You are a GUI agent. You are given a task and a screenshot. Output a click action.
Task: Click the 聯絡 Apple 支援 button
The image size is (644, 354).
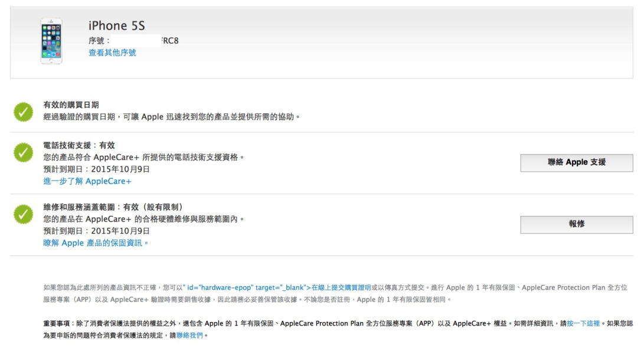(576, 163)
